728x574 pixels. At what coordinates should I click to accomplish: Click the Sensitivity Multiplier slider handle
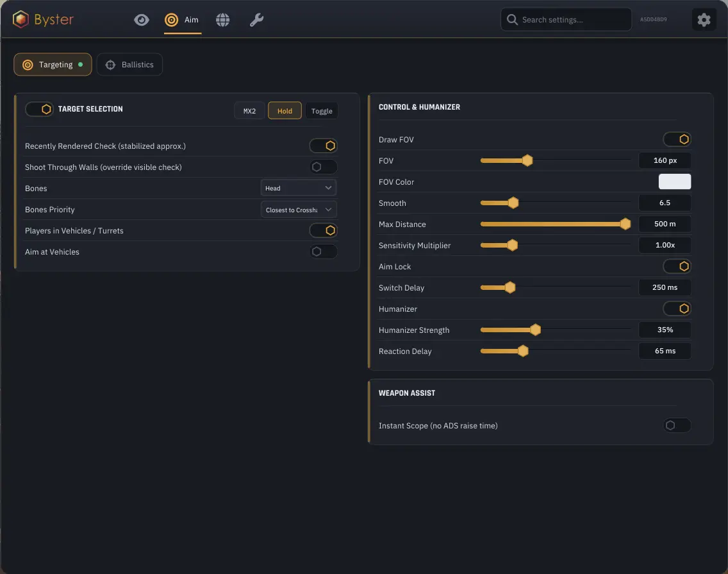512,245
